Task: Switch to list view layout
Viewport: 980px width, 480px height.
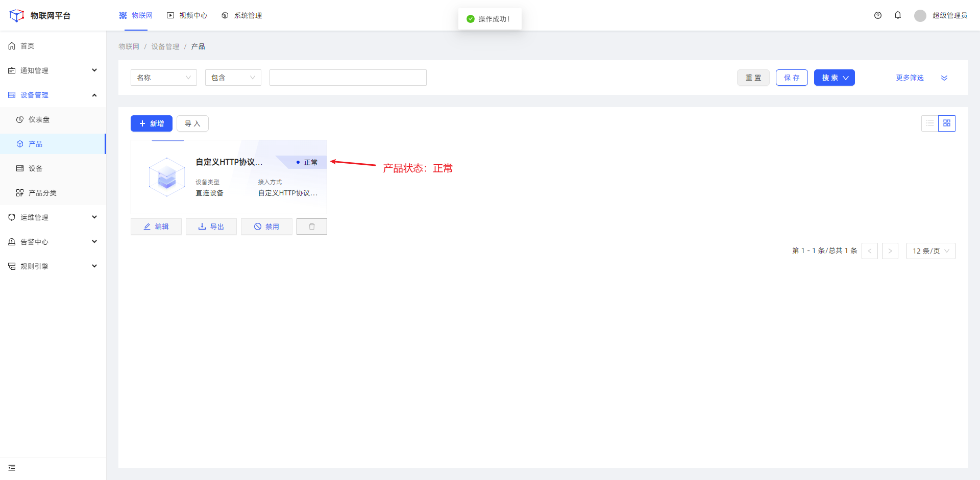Action: click(930, 123)
